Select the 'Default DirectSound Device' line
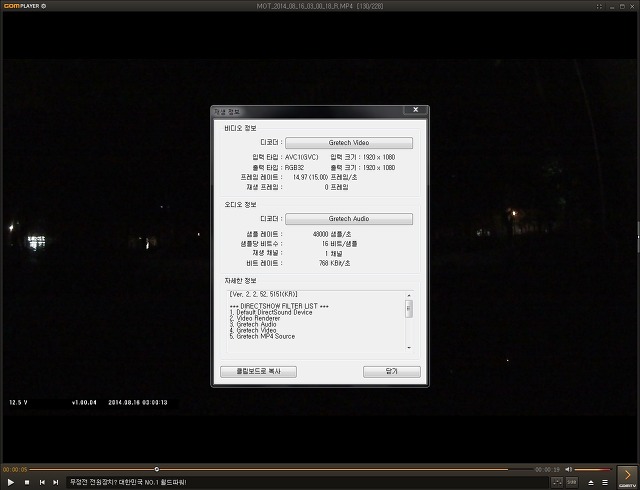 [x=271, y=312]
